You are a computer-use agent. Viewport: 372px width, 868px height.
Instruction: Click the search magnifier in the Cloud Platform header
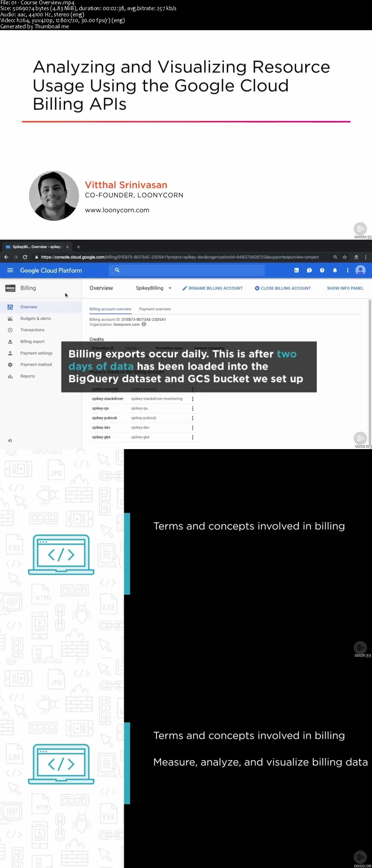(117, 270)
